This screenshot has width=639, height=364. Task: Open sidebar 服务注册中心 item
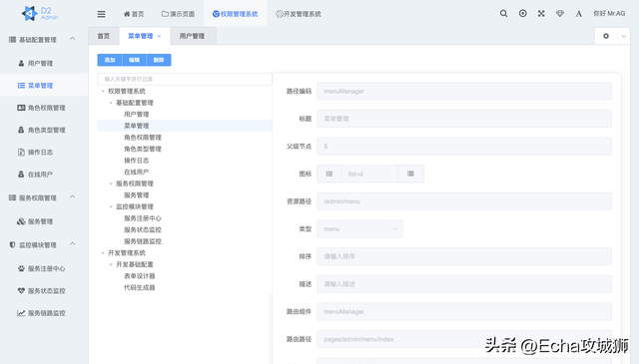click(x=44, y=268)
